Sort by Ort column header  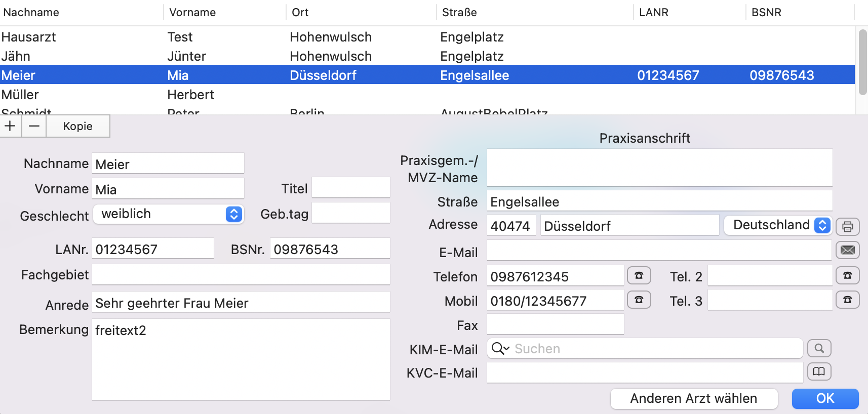362,13
